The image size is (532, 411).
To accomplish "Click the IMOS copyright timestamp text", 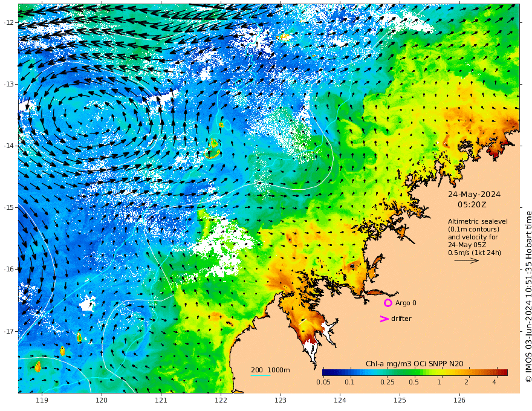I will pyautogui.click(x=528, y=297).
